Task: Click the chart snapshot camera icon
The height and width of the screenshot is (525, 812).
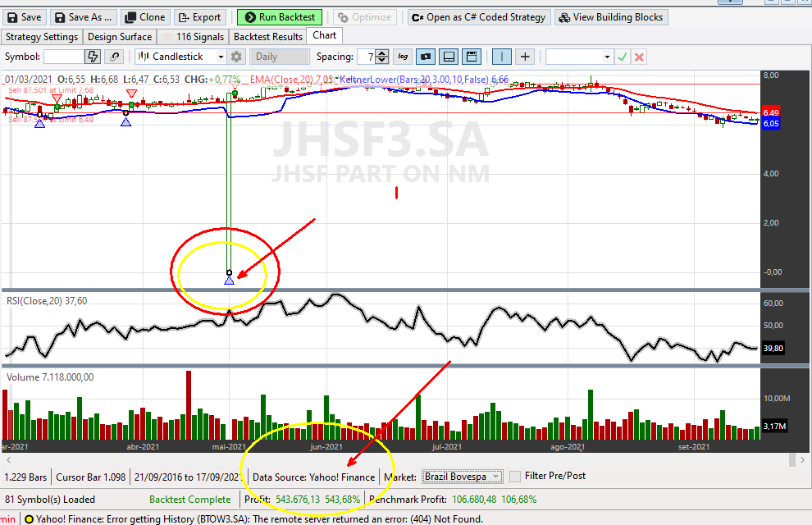Action: tap(426, 57)
